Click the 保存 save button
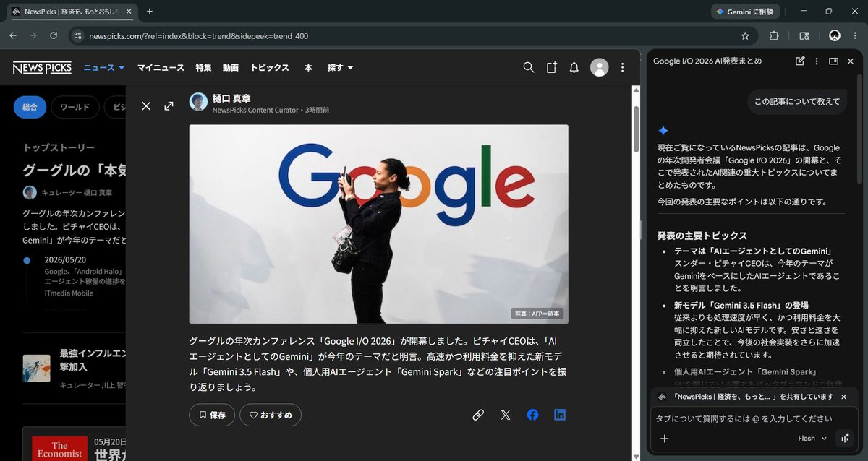868x461 pixels. point(212,415)
